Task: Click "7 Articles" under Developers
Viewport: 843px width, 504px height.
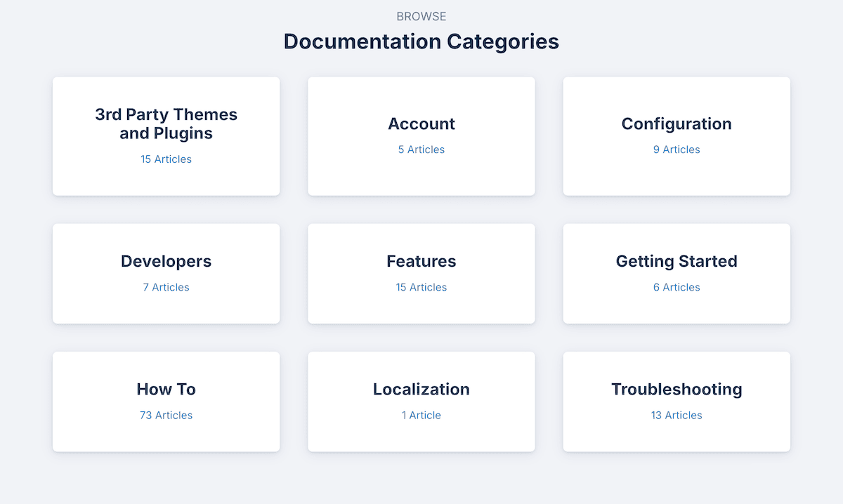Action: click(x=166, y=287)
